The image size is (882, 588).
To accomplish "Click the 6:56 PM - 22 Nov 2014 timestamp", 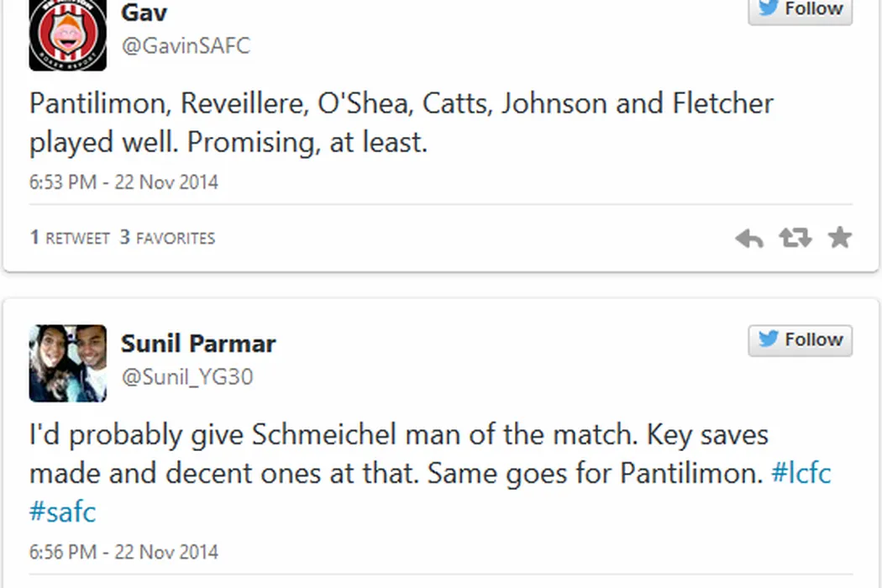I will tap(123, 552).
